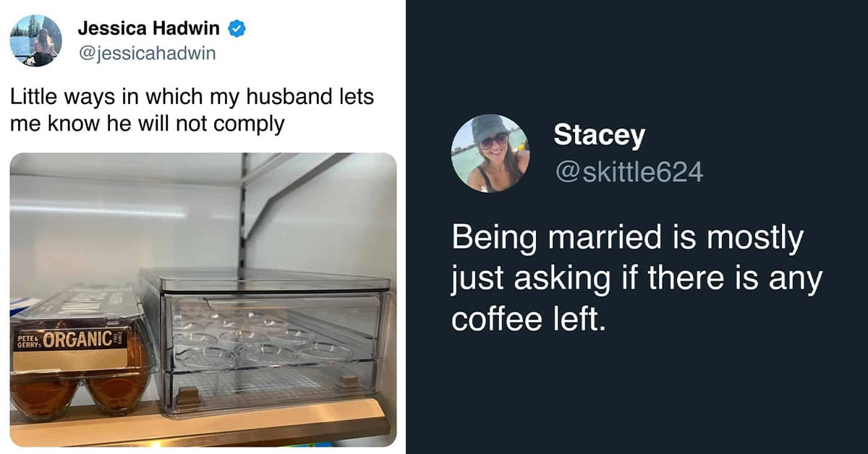Click the word "married" in Stacey's tweet
Viewport: 868px width, 454px height.
[x=589, y=239]
